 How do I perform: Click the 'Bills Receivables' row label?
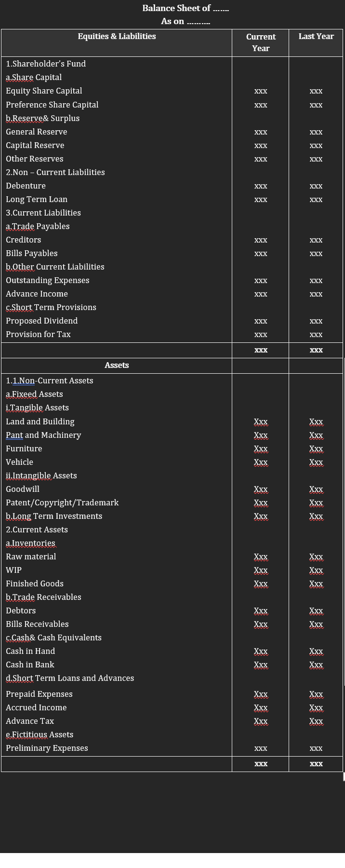coord(37,624)
